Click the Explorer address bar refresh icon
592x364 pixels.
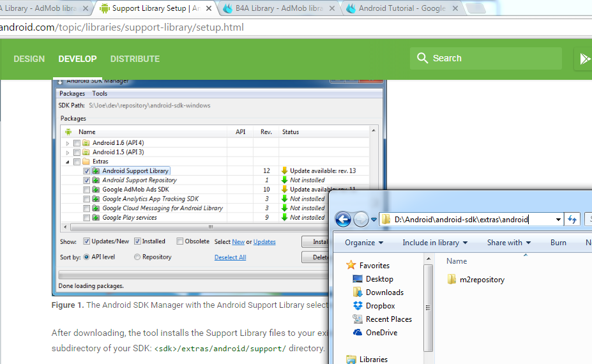(572, 220)
